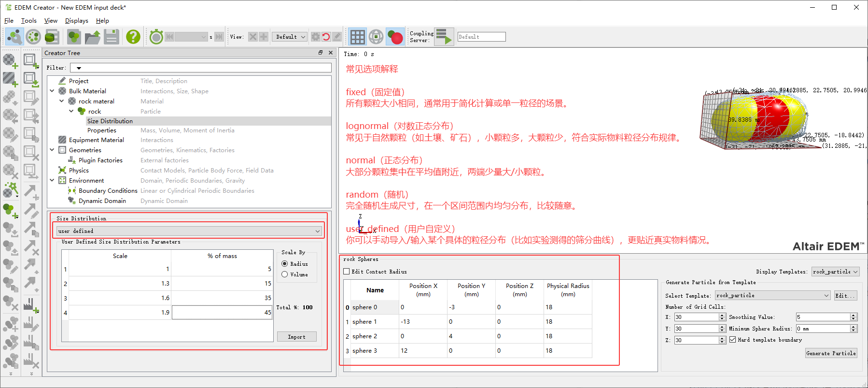Open the Tools menu
The height and width of the screenshot is (388, 868).
tap(28, 21)
